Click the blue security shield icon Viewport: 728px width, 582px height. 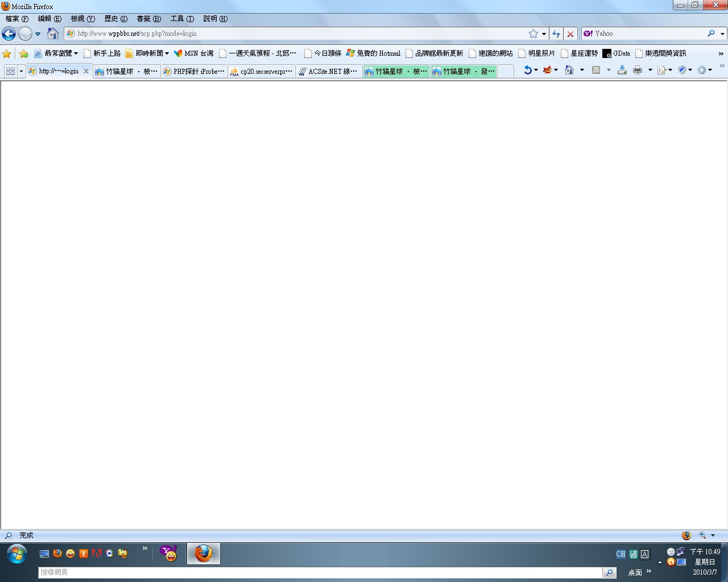tap(682, 70)
